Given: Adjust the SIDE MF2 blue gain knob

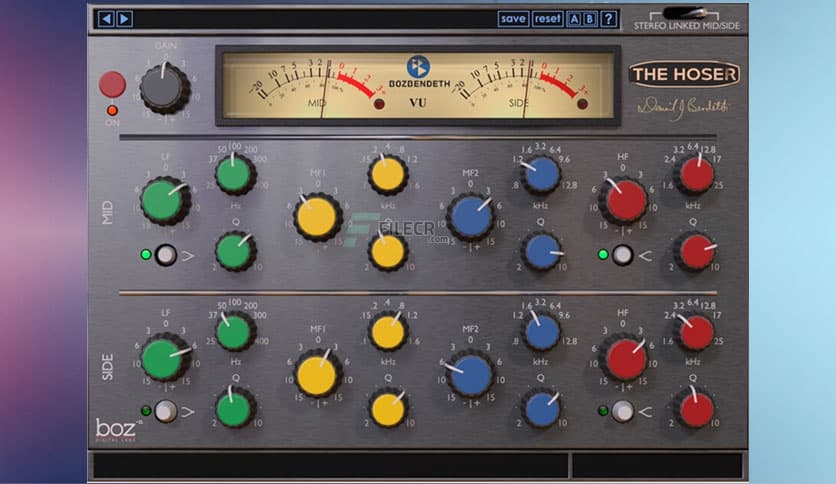Looking at the screenshot, I should (x=470, y=374).
